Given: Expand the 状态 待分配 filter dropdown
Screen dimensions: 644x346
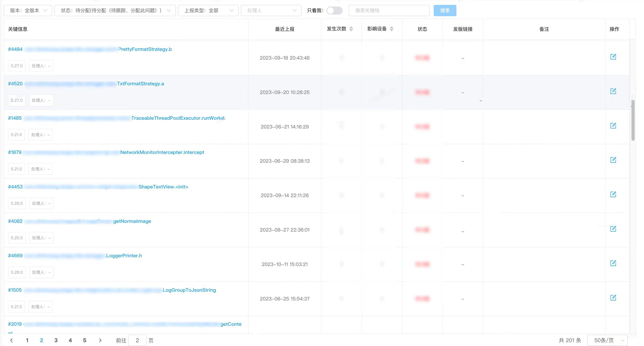Looking at the screenshot, I should [x=115, y=11].
